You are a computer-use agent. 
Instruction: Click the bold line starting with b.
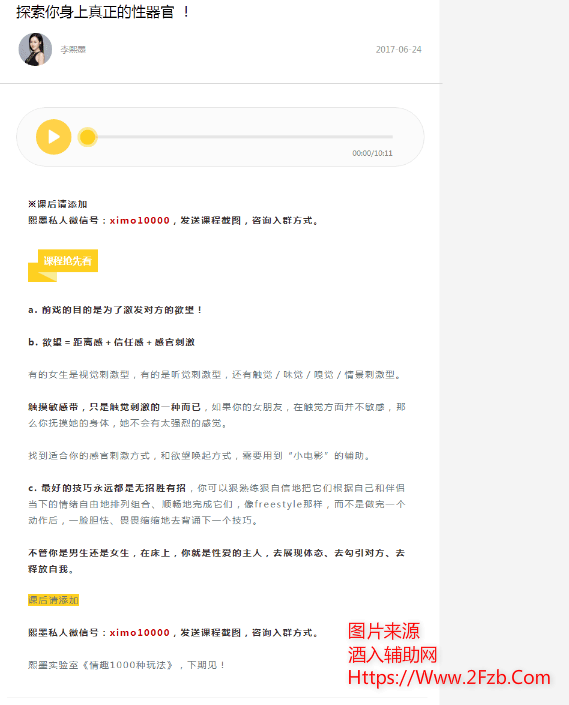coord(111,342)
